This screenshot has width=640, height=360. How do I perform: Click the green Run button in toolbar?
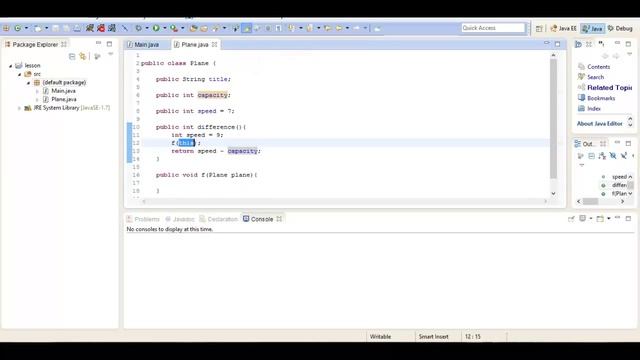pyautogui.click(x=156, y=28)
